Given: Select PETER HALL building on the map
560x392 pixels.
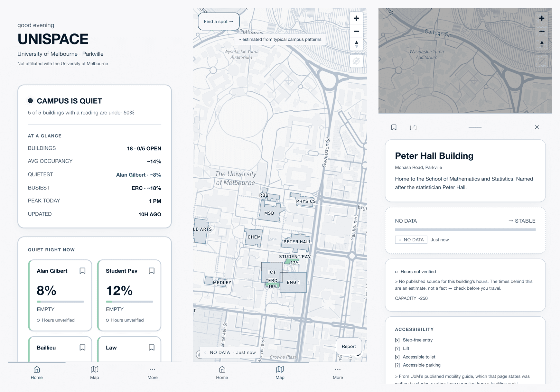Looking at the screenshot, I should pos(297,242).
